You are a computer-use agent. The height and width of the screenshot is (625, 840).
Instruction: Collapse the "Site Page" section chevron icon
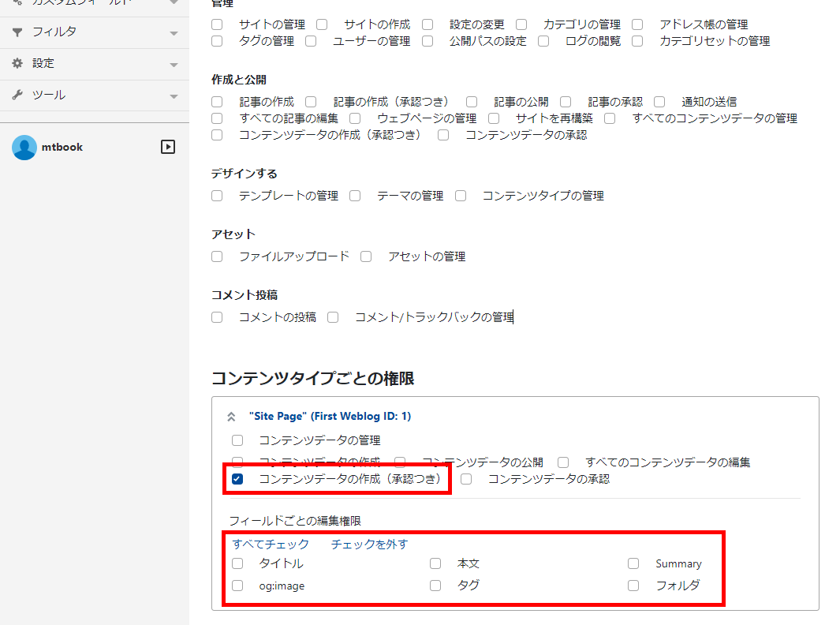(231, 417)
